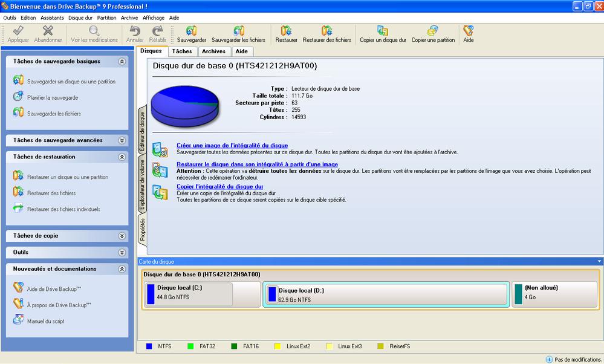Viewport: 604px width, 364px height.
Task: Open the Outils menu
Action: pos(10,18)
